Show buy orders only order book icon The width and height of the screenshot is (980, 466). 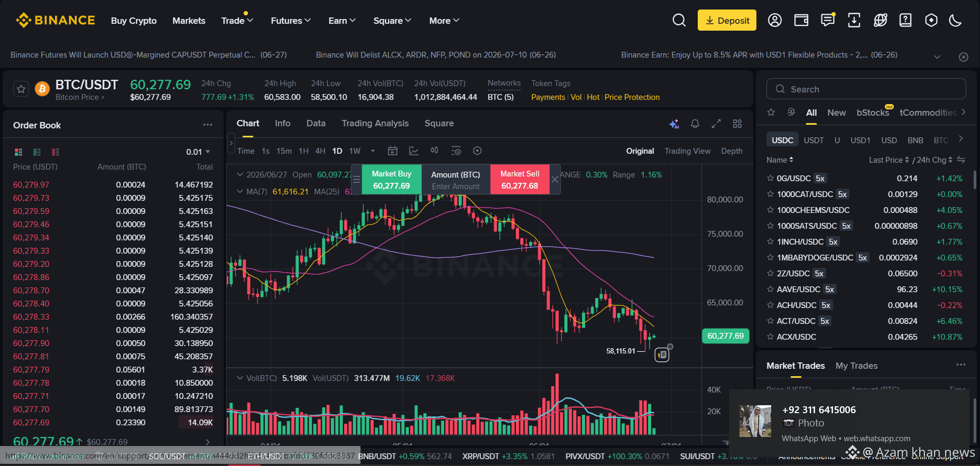[x=37, y=152]
